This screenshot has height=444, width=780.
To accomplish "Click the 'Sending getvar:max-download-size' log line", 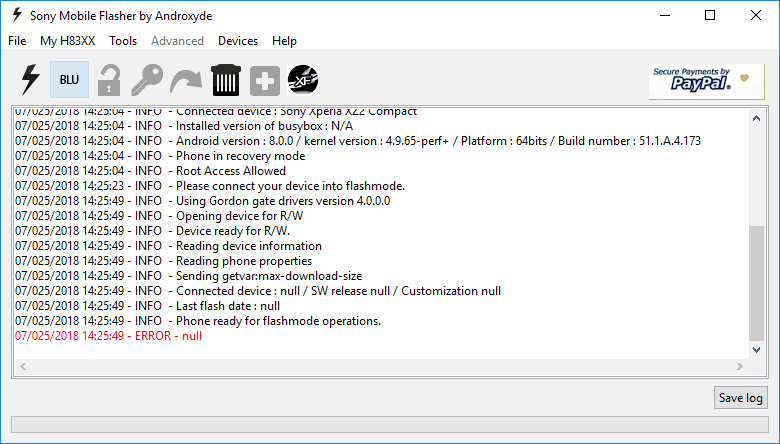I will tap(189, 276).
